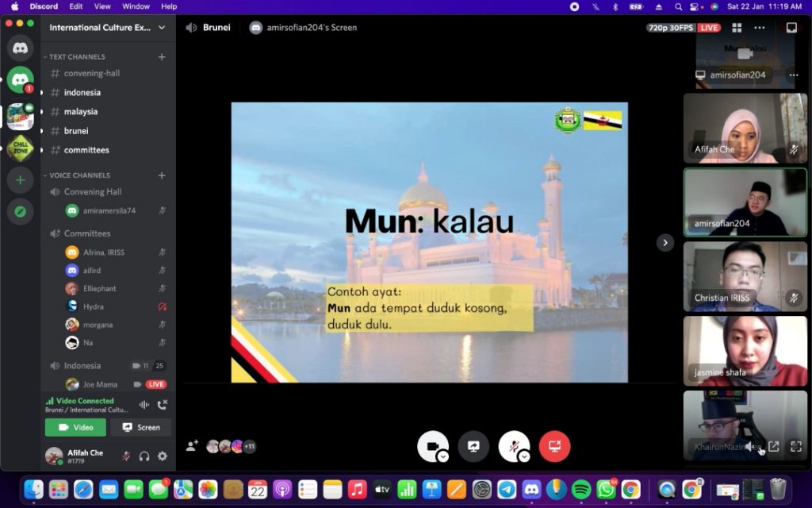The height and width of the screenshot is (508, 812).
Task: Toggle deafen with the headphones icon
Action: click(144, 456)
